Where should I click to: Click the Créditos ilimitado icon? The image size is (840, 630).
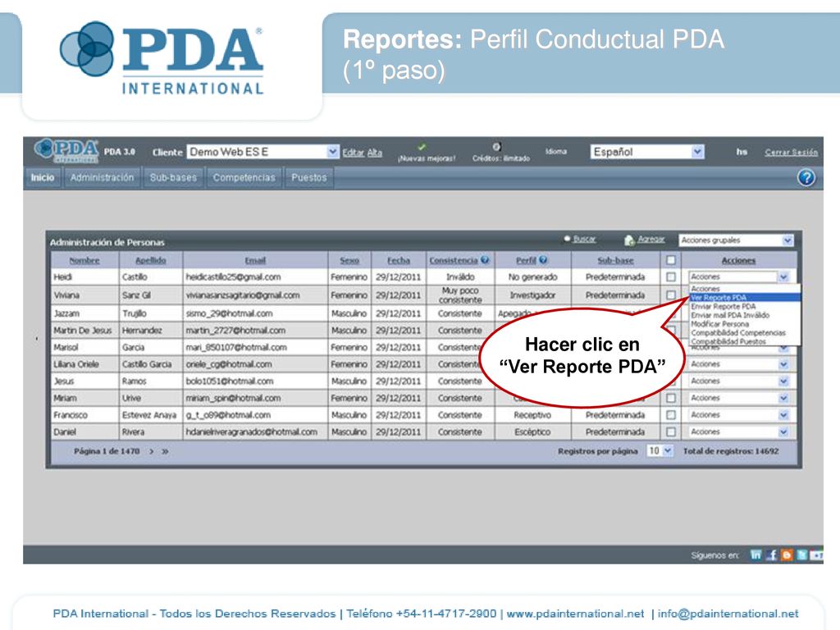pos(496,147)
